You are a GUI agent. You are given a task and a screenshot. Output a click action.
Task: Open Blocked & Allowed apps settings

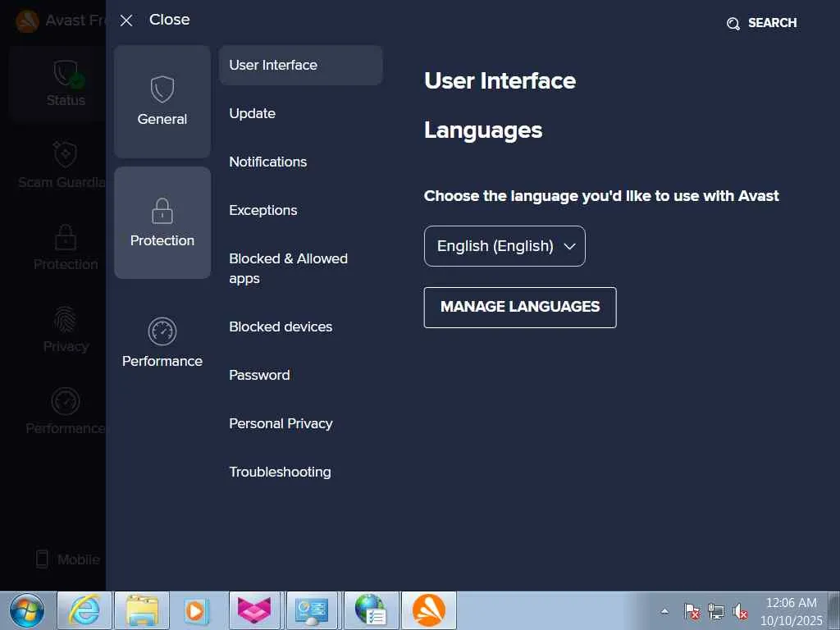pyautogui.click(x=288, y=268)
